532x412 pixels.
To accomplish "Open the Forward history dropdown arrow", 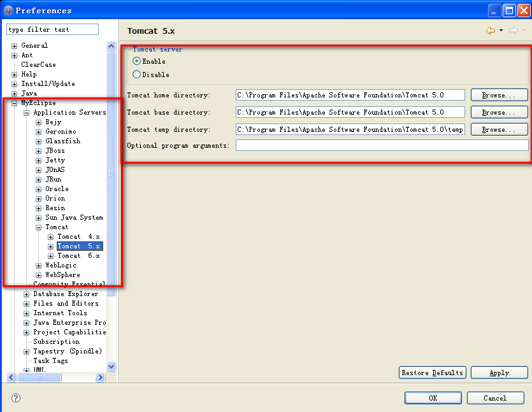I will point(524,31).
